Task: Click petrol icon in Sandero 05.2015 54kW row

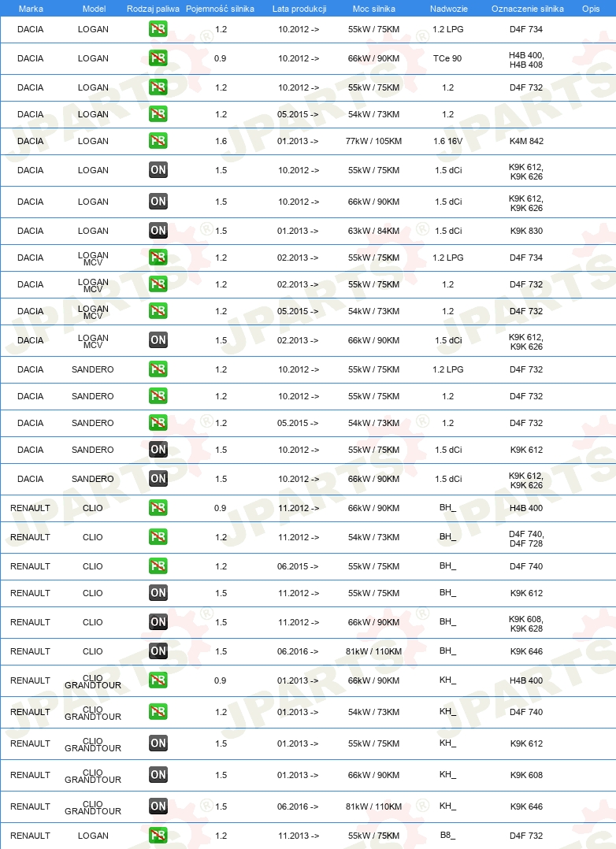Action: pyautogui.click(x=158, y=423)
